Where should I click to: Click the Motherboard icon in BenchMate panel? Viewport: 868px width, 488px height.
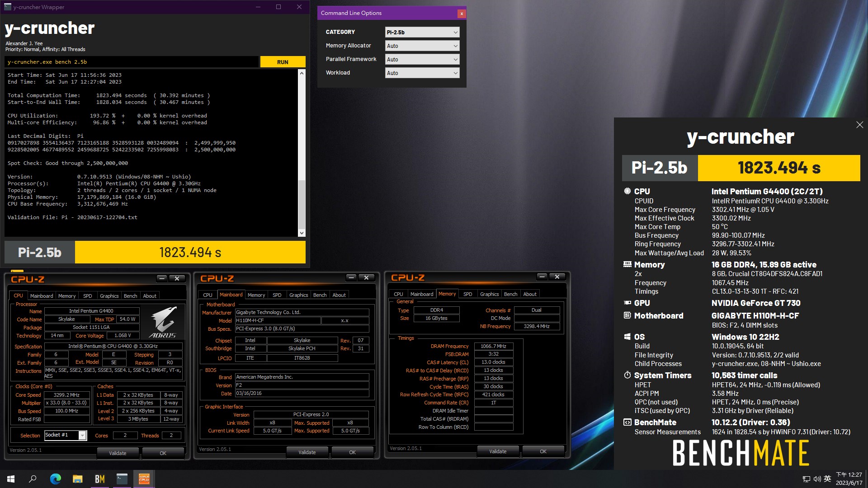pyautogui.click(x=627, y=315)
